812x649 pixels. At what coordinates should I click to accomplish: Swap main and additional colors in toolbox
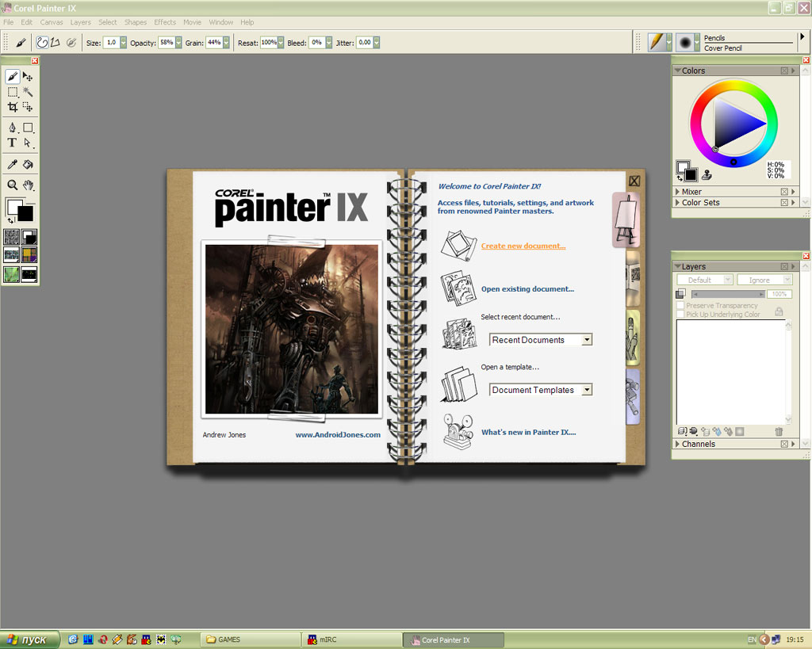coord(10,221)
